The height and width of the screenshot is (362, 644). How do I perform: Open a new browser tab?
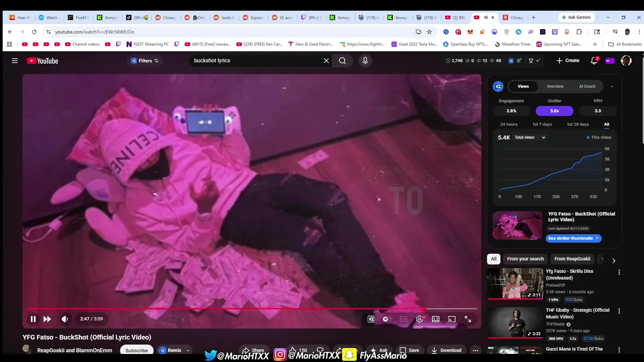(533, 18)
